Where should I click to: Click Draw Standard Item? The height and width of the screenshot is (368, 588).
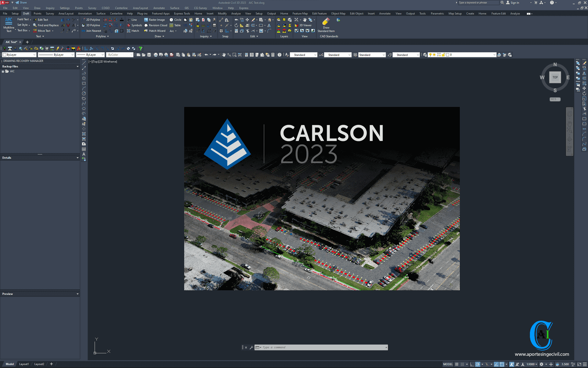pyautogui.click(x=326, y=25)
